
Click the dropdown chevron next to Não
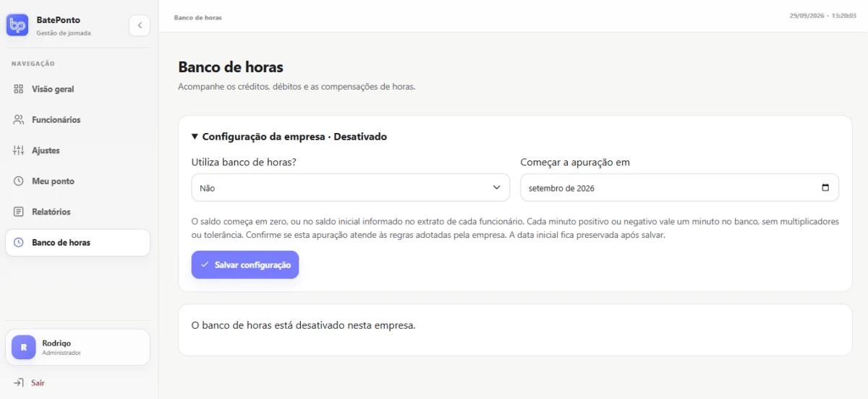(x=496, y=187)
